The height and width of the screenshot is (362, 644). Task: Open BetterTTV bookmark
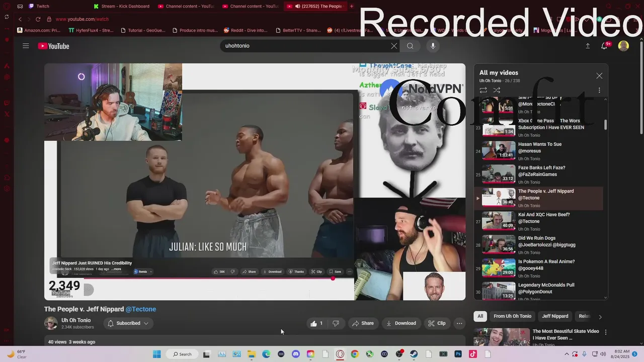click(298, 30)
